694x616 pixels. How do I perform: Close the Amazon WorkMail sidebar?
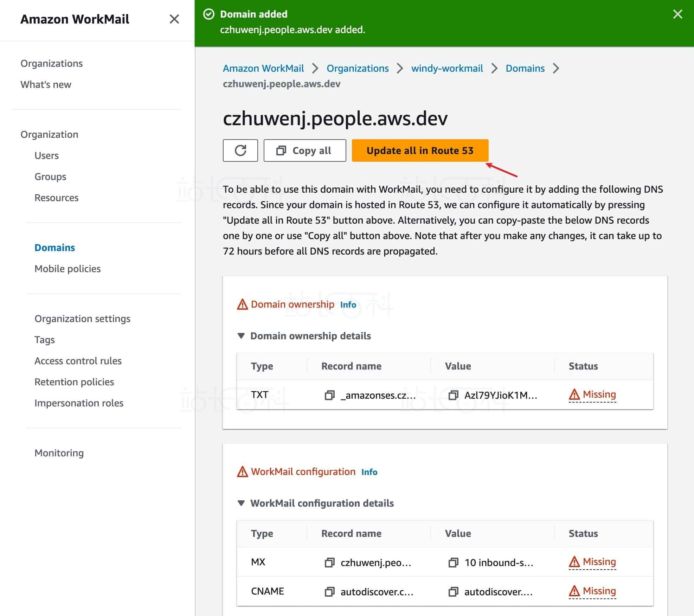174,19
